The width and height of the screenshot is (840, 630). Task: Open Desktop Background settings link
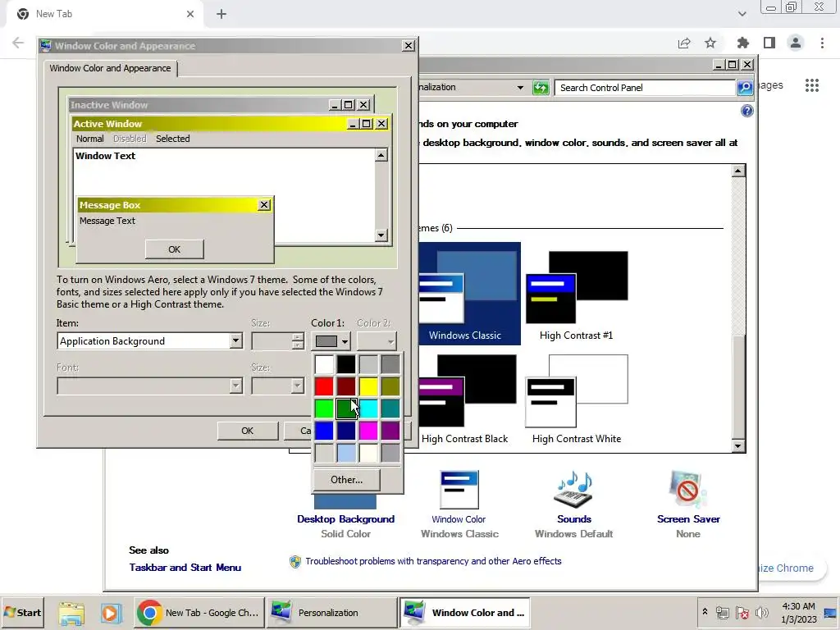click(x=345, y=519)
